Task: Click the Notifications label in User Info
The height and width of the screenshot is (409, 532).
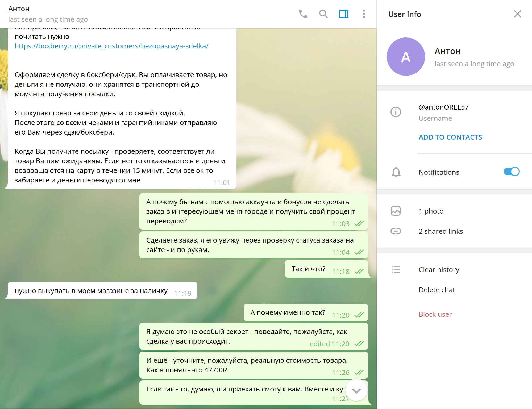Action: click(x=439, y=172)
